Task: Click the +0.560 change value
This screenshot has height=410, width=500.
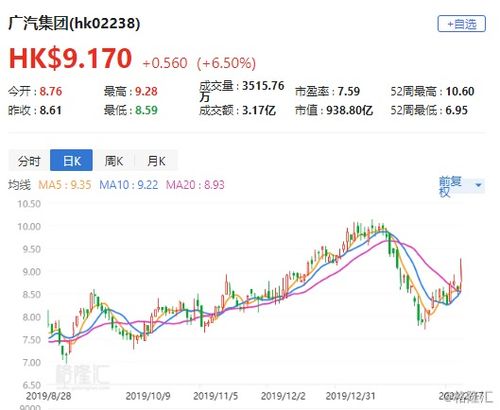Action: coord(165,63)
